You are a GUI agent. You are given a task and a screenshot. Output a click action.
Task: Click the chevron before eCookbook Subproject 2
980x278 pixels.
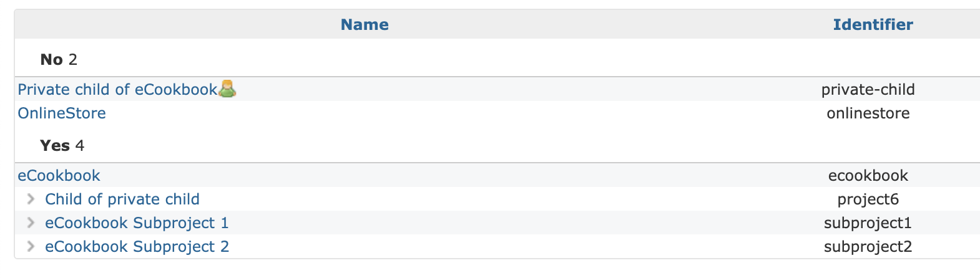point(31,246)
